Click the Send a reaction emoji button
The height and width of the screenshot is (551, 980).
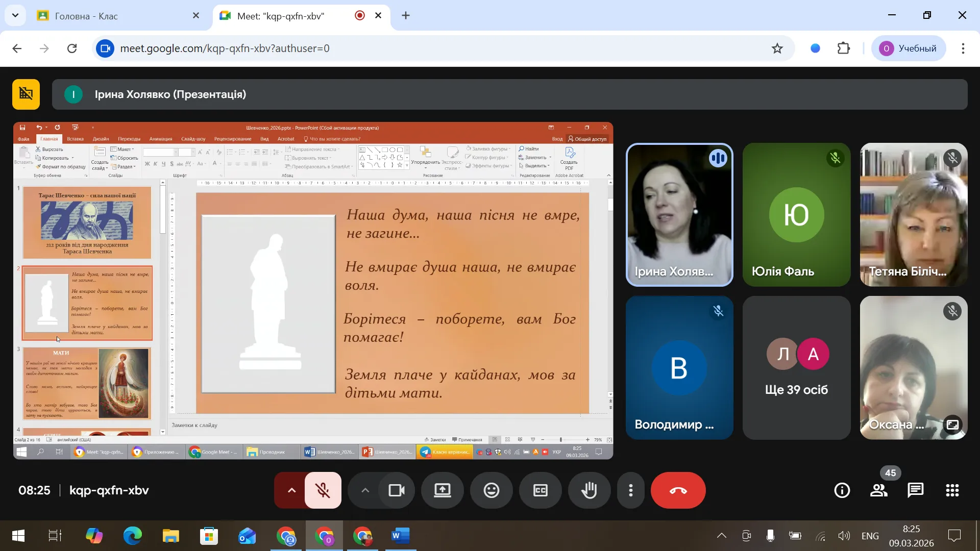(x=491, y=490)
